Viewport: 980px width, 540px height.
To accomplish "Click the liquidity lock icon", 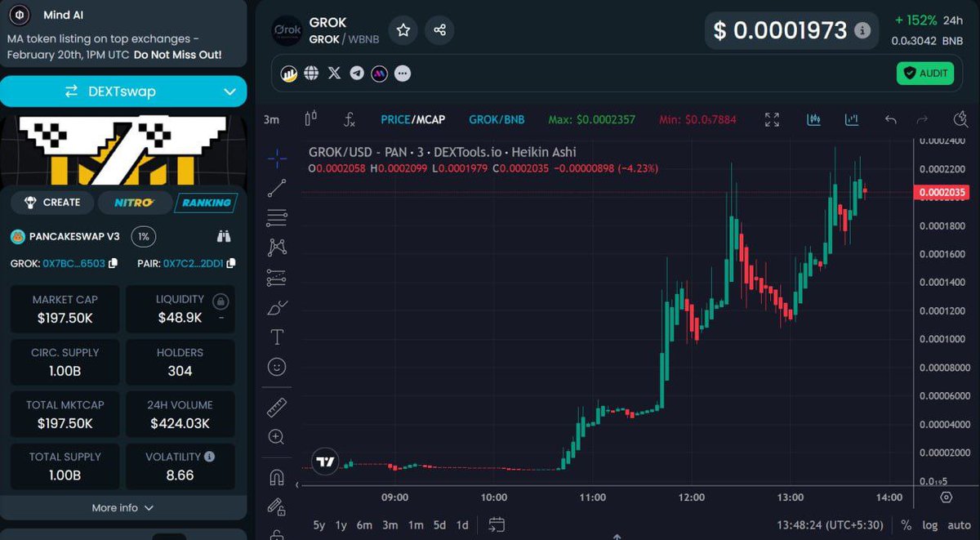I will pyautogui.click(x=220, y=301).
